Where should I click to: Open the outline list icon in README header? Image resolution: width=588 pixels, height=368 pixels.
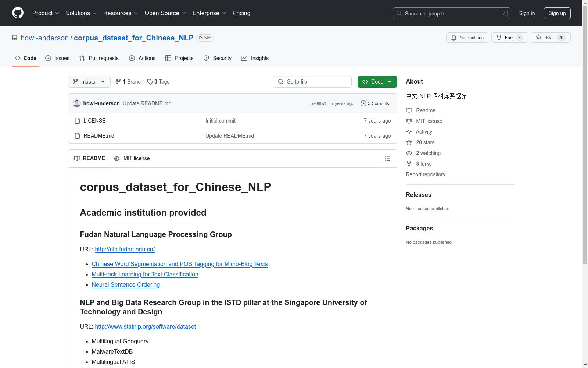coord(387,159)
